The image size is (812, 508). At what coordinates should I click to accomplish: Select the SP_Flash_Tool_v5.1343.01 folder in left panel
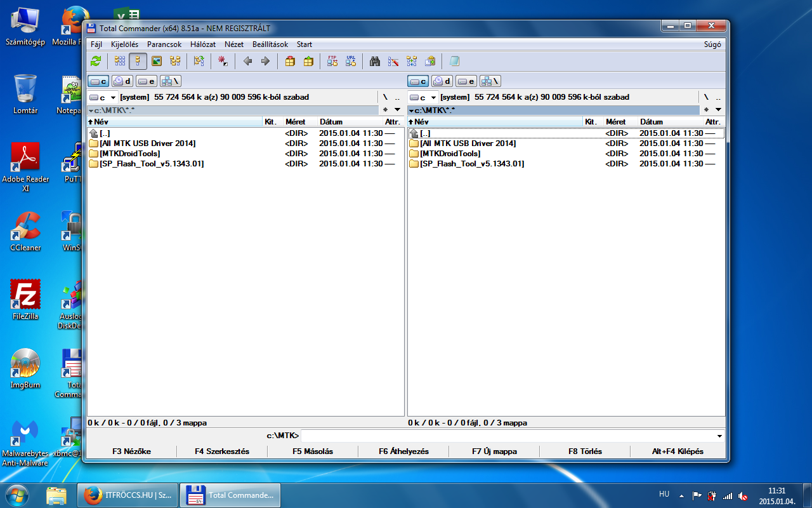[x=151, y=164]
